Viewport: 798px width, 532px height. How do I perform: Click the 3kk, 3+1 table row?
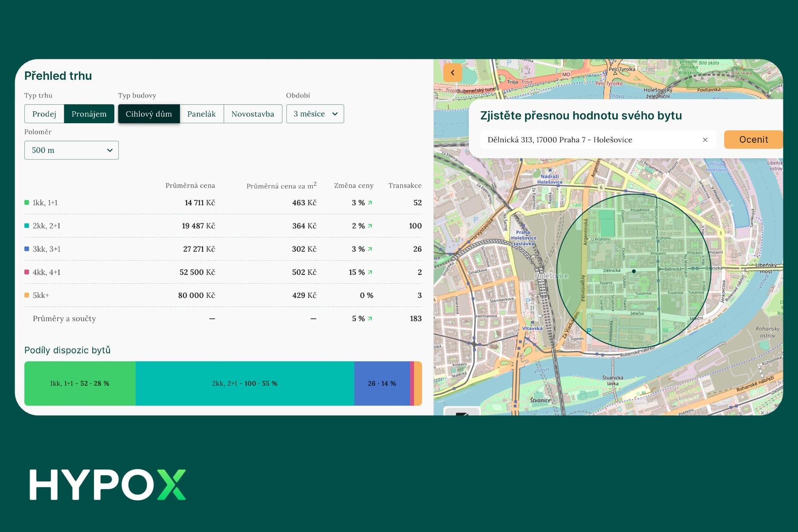223,249
